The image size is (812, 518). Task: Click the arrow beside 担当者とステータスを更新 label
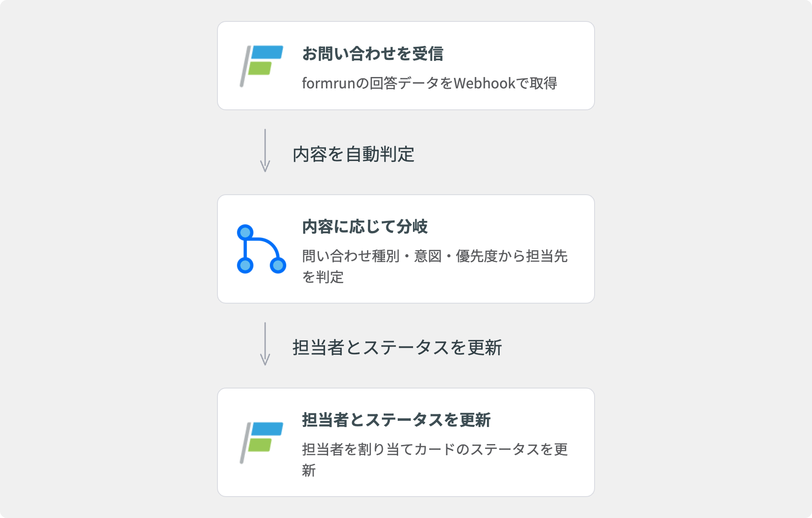(265, 343)
